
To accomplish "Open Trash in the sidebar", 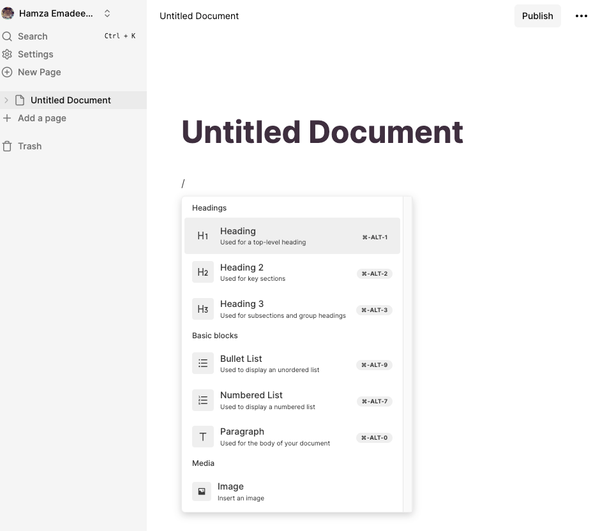I will click(73, 146).
